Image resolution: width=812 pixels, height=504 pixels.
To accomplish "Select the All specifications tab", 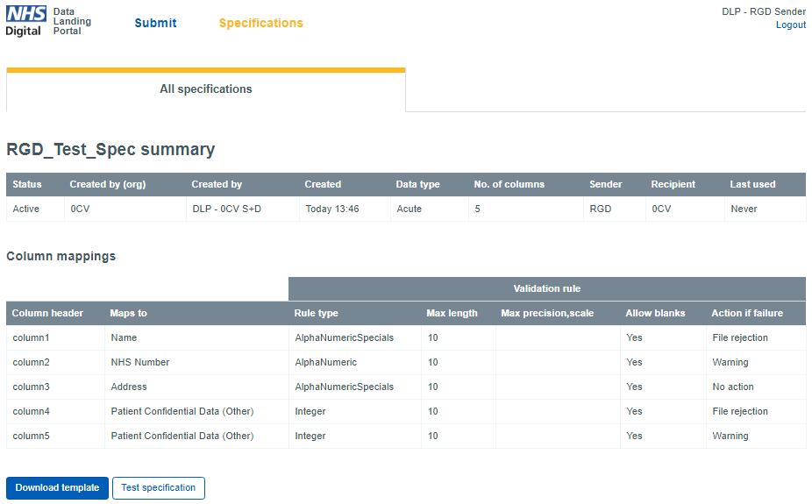I will point(205,89).
